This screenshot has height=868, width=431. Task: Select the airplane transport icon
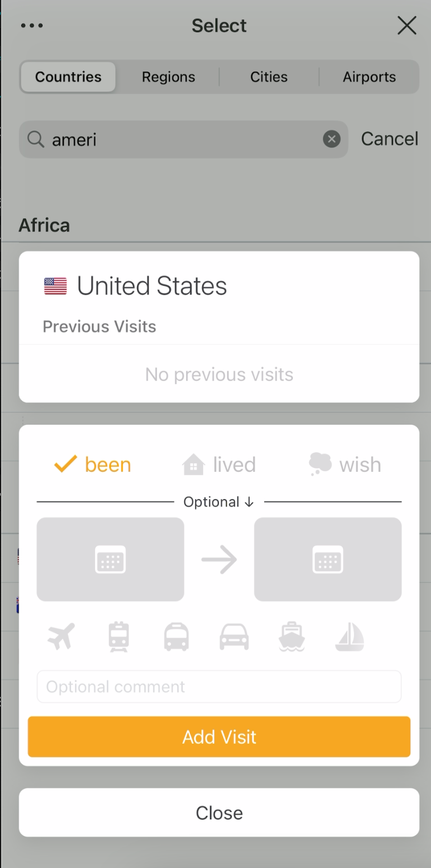pos(61,637)
